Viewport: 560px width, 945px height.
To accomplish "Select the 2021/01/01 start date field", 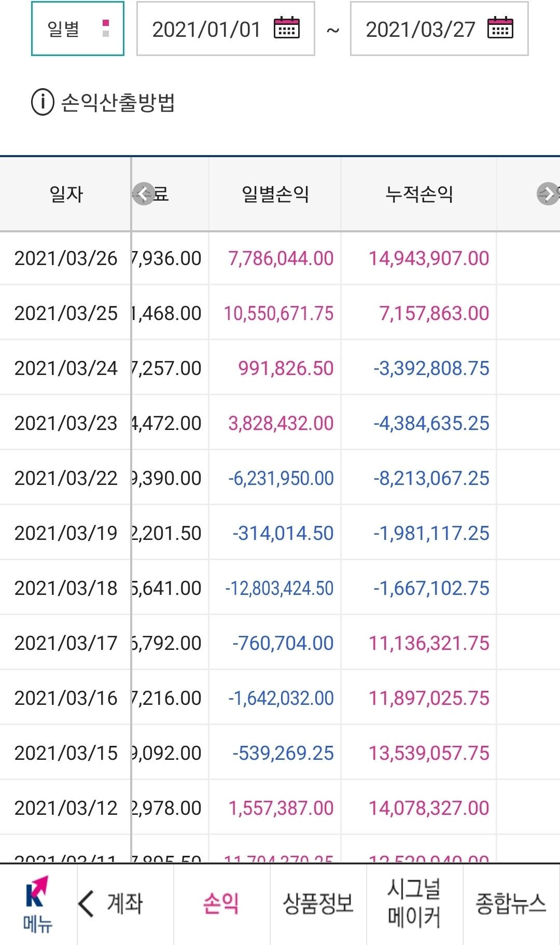I will pos(206,29).
